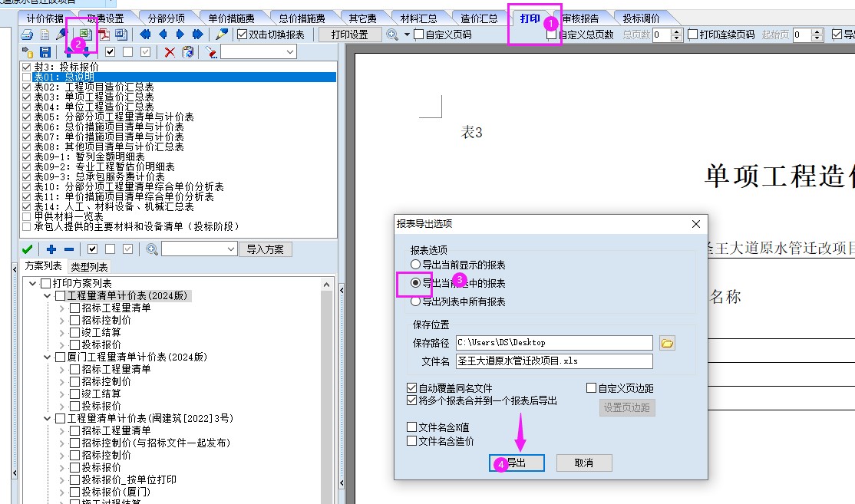Click the flashlight search icon

(211, 52)
